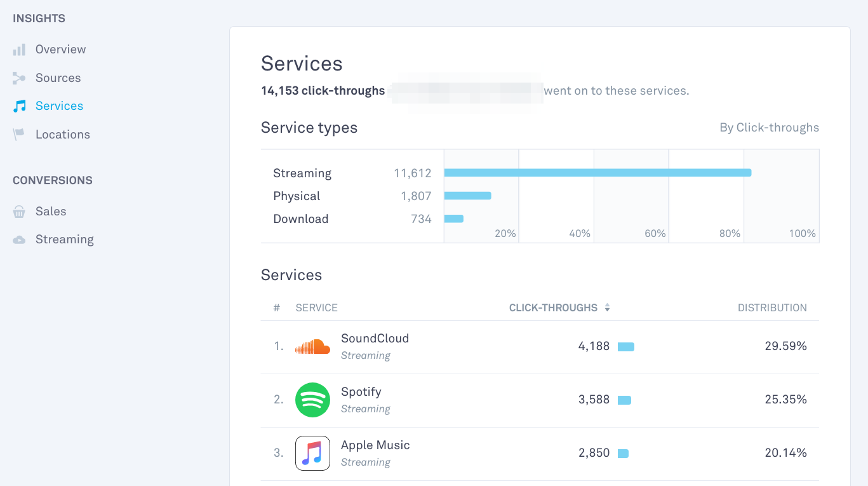Select the SoundCloud service name
Screen dimensions: 868x486
pyautogui.click(x=375, y=339)
